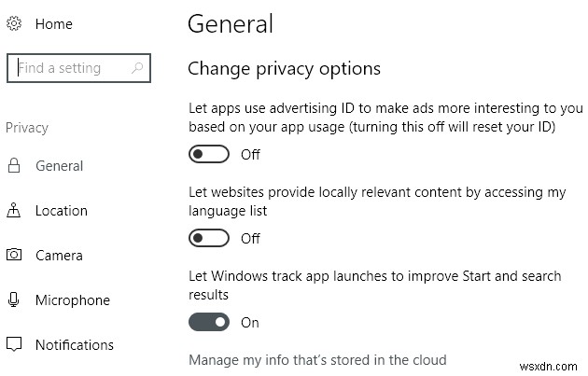Screen dimensions: 588x376
Task: Click the lock icon beside General
Action: pyautogui.click(x=14, y=166)
